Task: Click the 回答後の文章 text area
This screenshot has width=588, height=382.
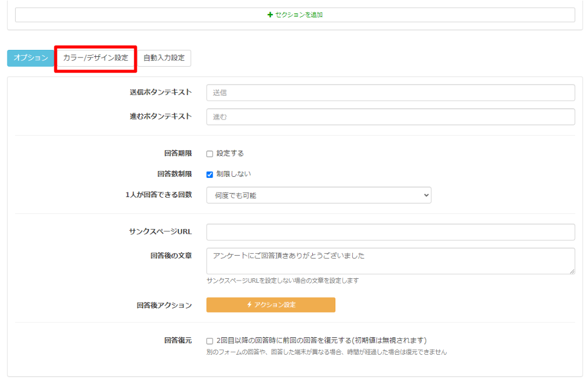Action: point(390,261)
